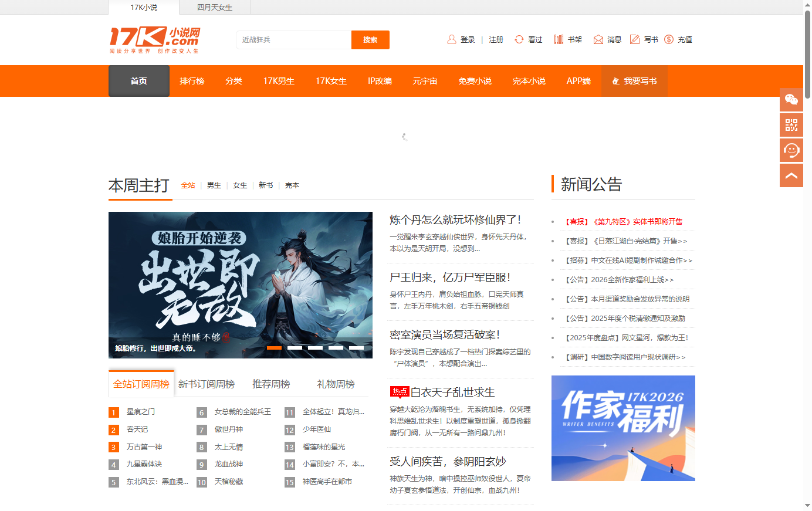The width and height of the screenshot is (812, 511).
Task: Open the 17K女生 navigation item
Action: (331, 81)
